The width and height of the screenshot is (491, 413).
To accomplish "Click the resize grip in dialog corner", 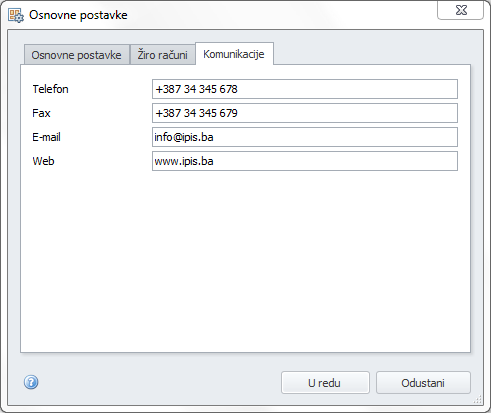I will click(478, 399).
